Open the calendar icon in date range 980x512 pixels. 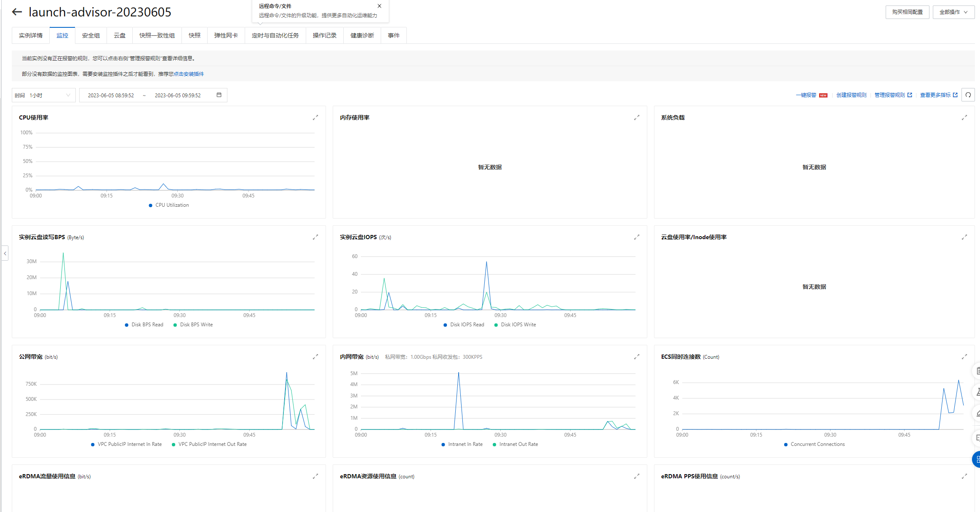click(219, 95)
